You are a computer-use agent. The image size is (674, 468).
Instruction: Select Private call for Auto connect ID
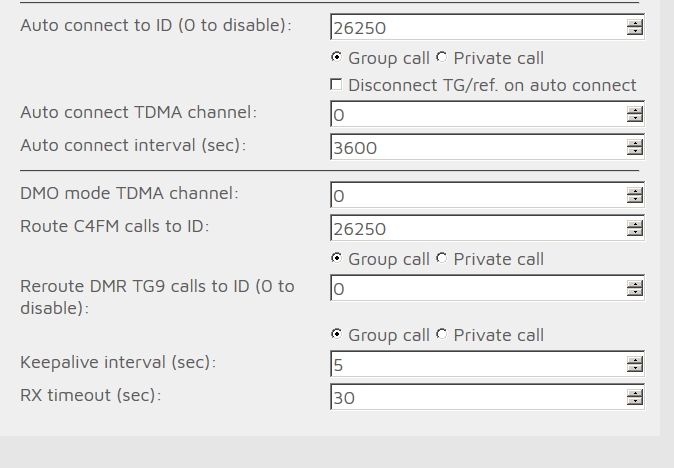(441, 57)
